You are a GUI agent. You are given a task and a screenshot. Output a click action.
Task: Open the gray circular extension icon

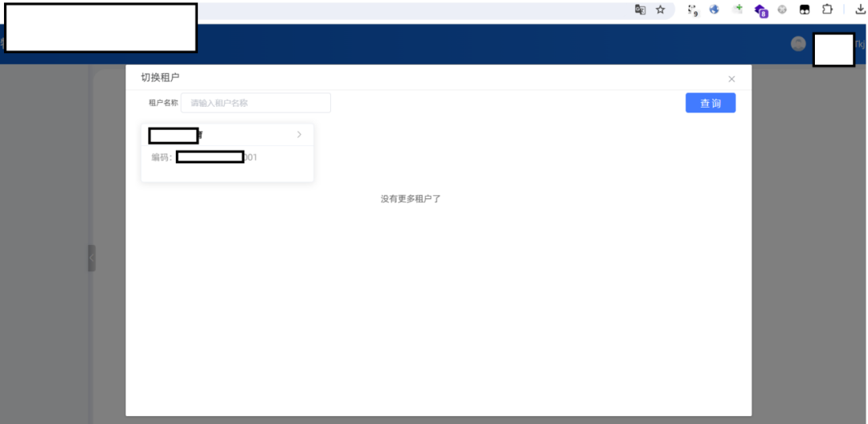click(x=782, y=10)
